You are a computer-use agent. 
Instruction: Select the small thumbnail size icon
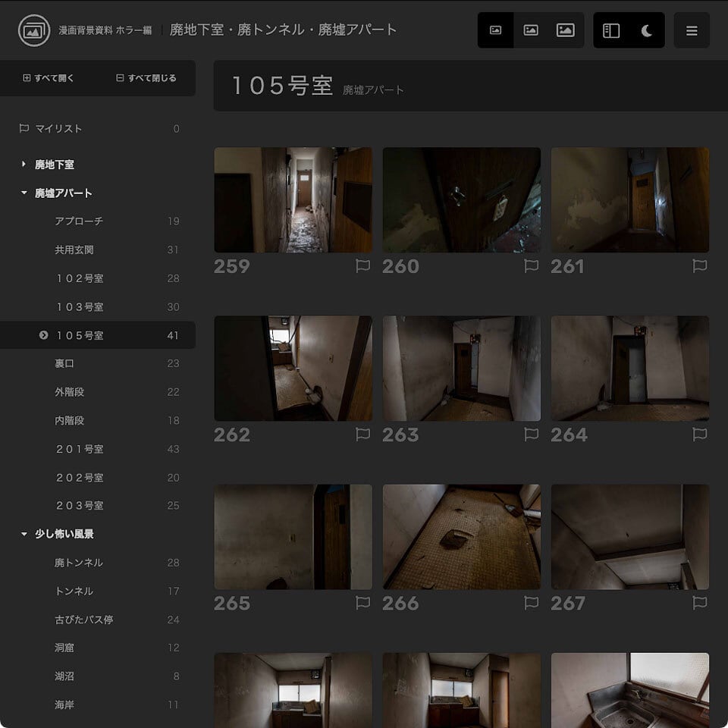495,30
